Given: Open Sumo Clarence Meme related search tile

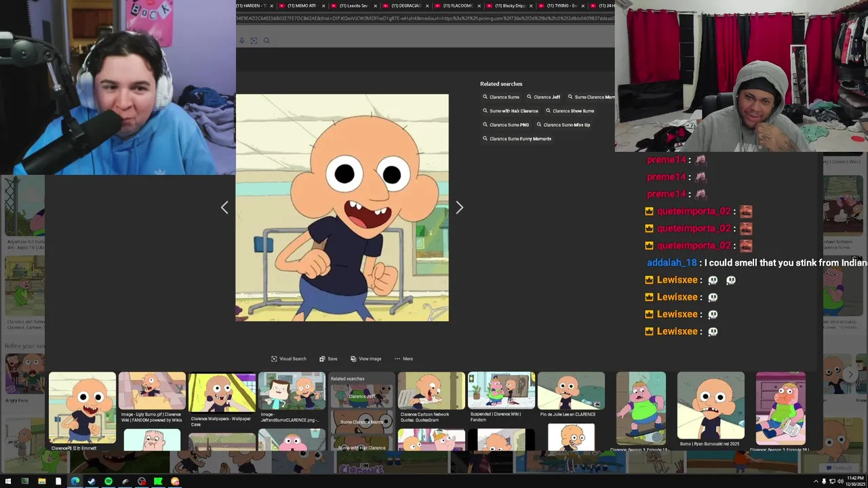Looking at the screenshot, I should pos(361,422).
